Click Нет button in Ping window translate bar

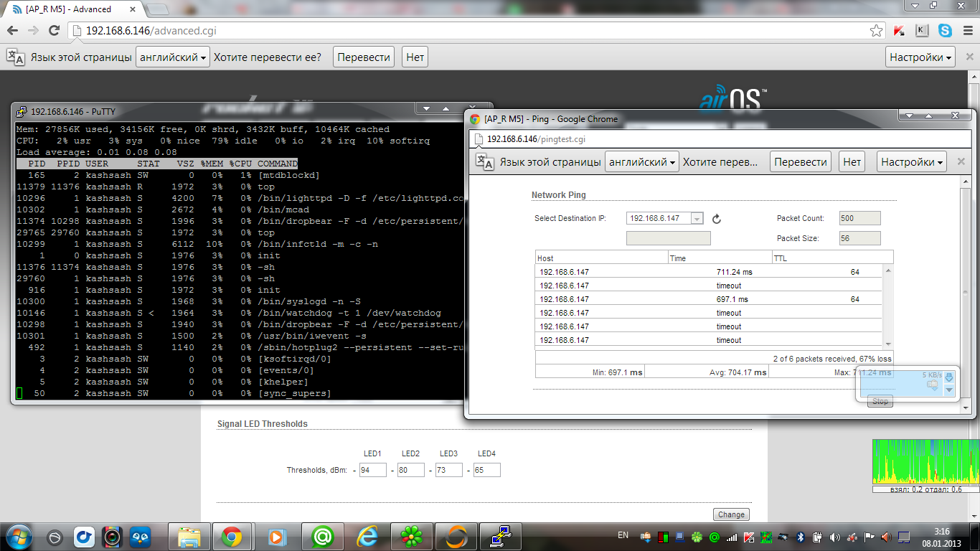point(852,162)
